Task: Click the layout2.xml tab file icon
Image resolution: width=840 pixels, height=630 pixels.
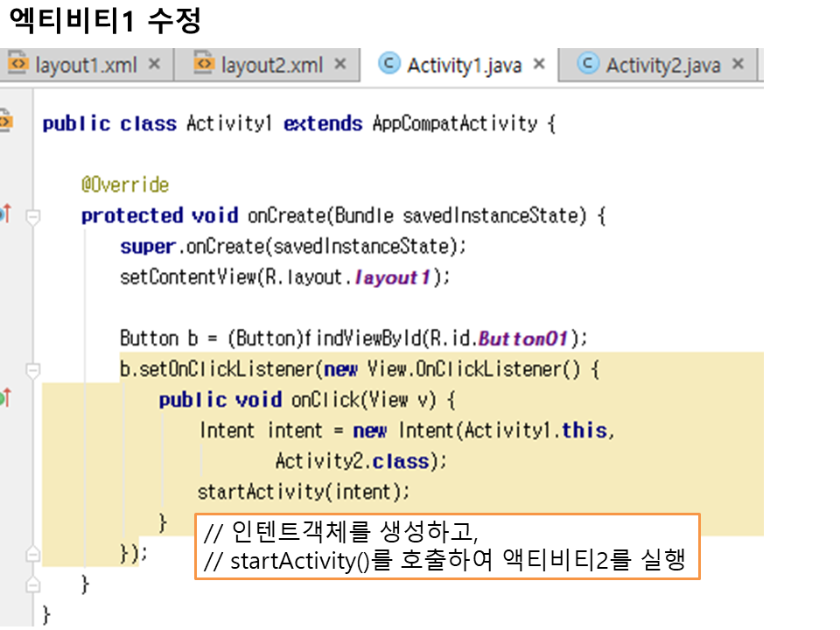Action: pyautogui.click(x=204, y=64)
